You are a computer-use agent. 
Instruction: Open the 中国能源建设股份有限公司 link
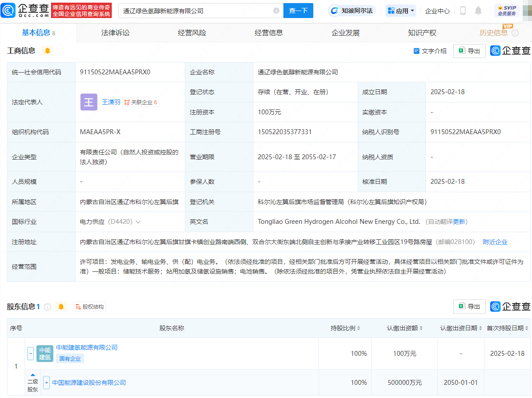coord(89,383)
